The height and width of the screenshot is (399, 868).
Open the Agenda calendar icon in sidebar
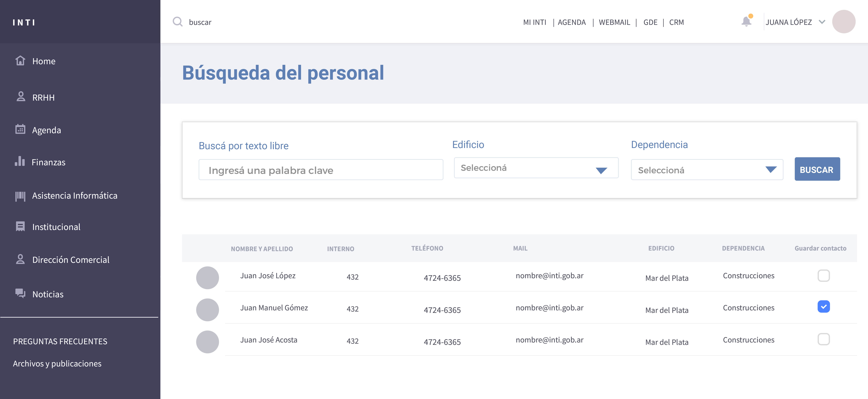(20, 129)
